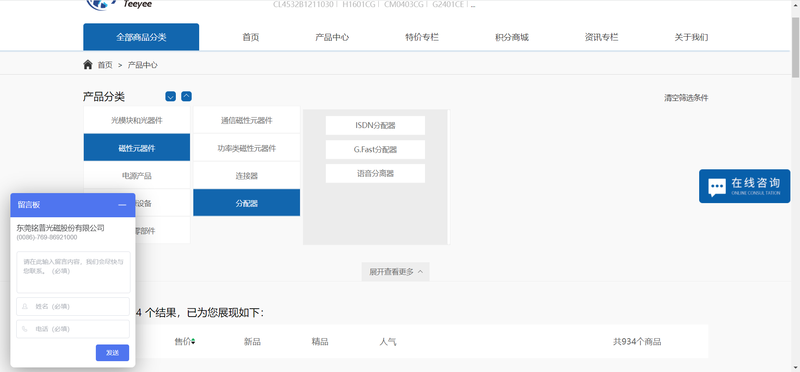Click the 电话 phone input field
Screen dimensions: 800x372
coord(73,329)
